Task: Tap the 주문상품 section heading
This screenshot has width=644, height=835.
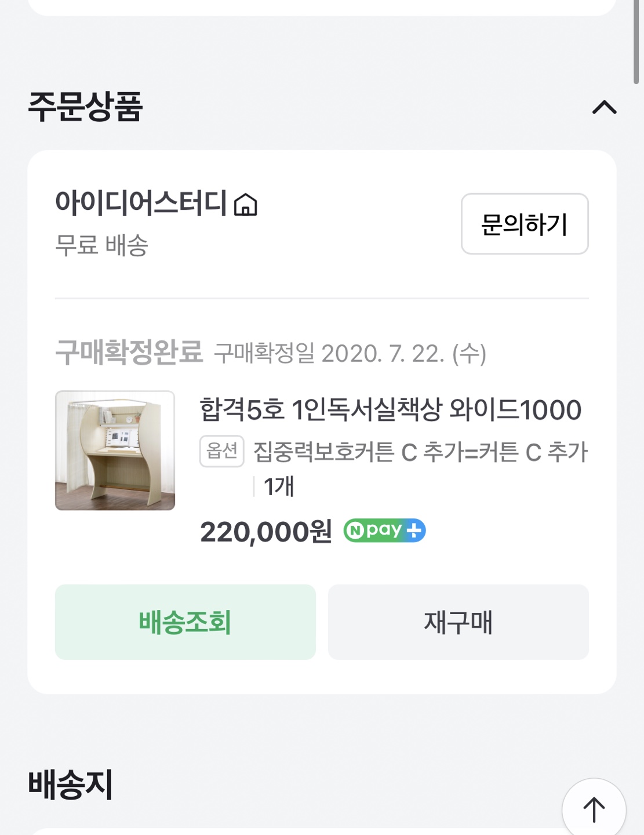Action: point(85,107)
